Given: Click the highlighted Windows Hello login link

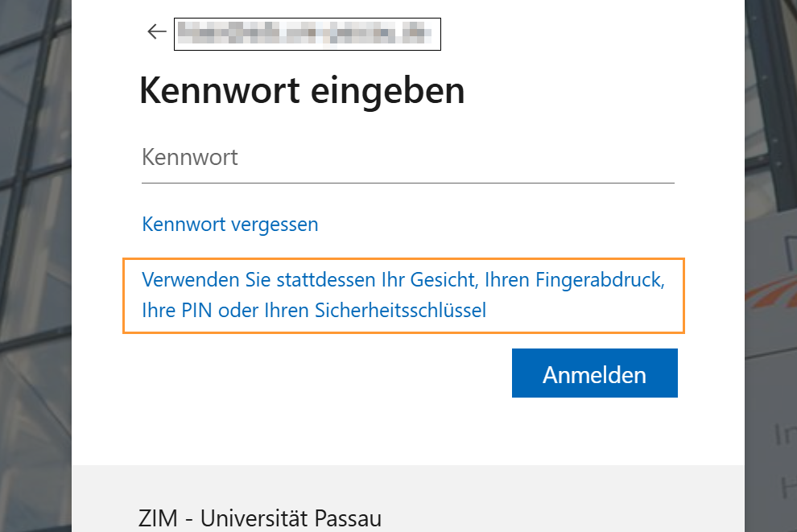Looking at the screenshot, I should [403, 295].
